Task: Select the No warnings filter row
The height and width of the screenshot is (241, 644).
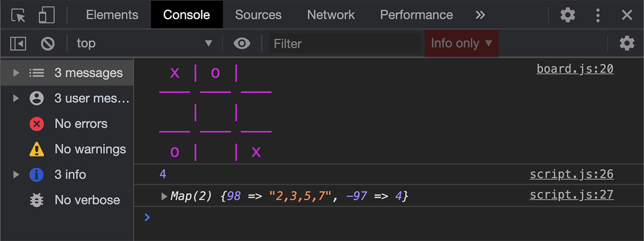Action: (66, 149)
